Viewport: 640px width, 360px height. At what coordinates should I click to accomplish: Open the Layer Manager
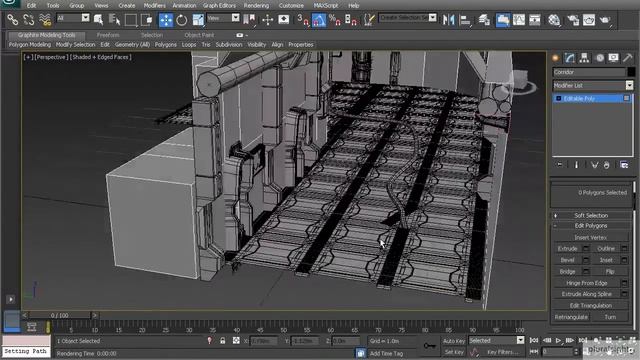coord(484,20)
